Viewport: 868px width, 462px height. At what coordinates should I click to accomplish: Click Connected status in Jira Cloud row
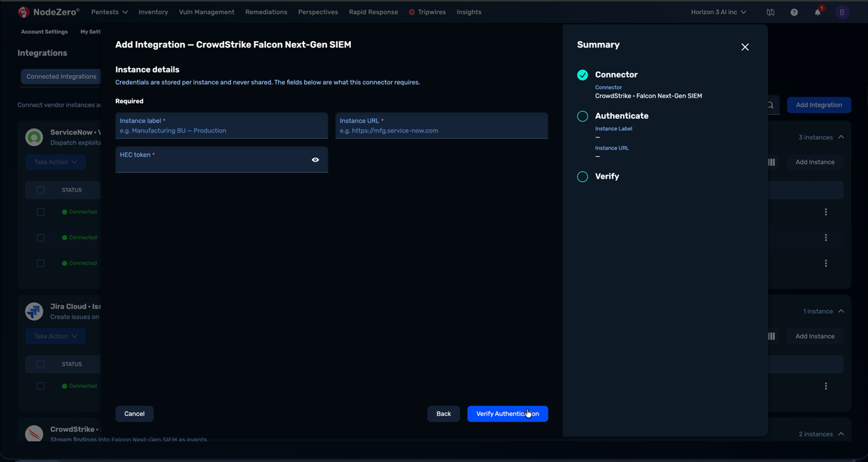click(x=79, y=386)
